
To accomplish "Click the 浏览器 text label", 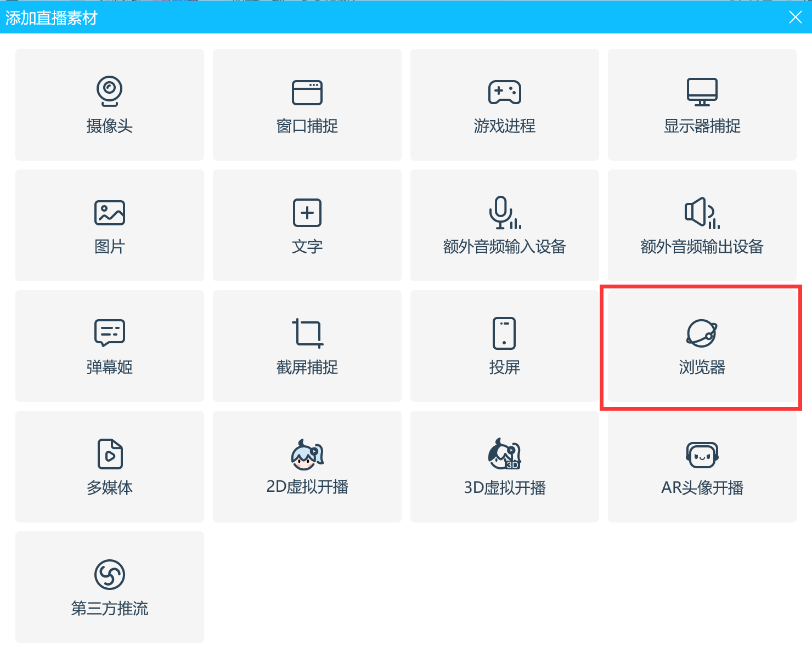I will point(702,367).
